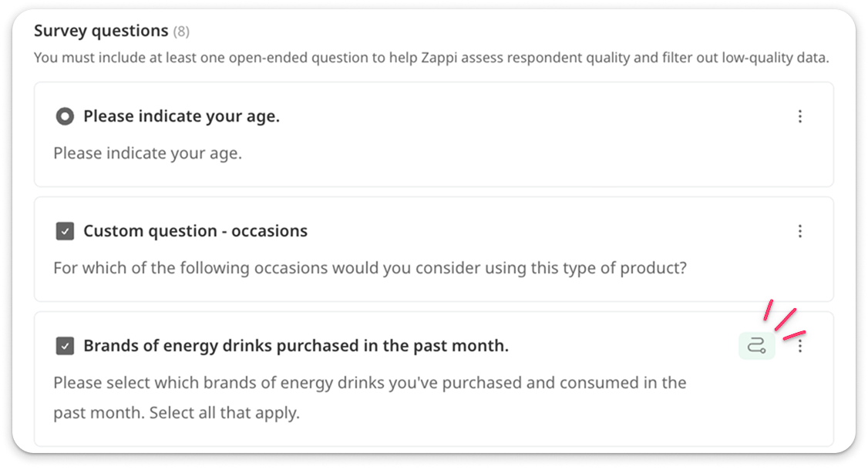Click the "Survey questions" section heading
This screenshot has width=868, height=473.
101,31
